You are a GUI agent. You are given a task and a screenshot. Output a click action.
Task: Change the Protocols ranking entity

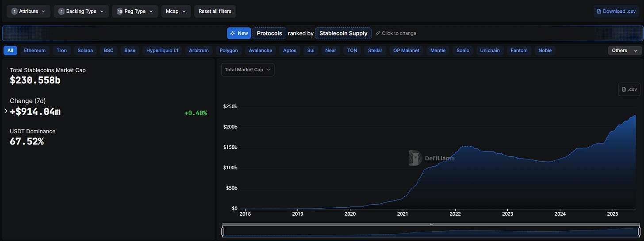(269, 33)
